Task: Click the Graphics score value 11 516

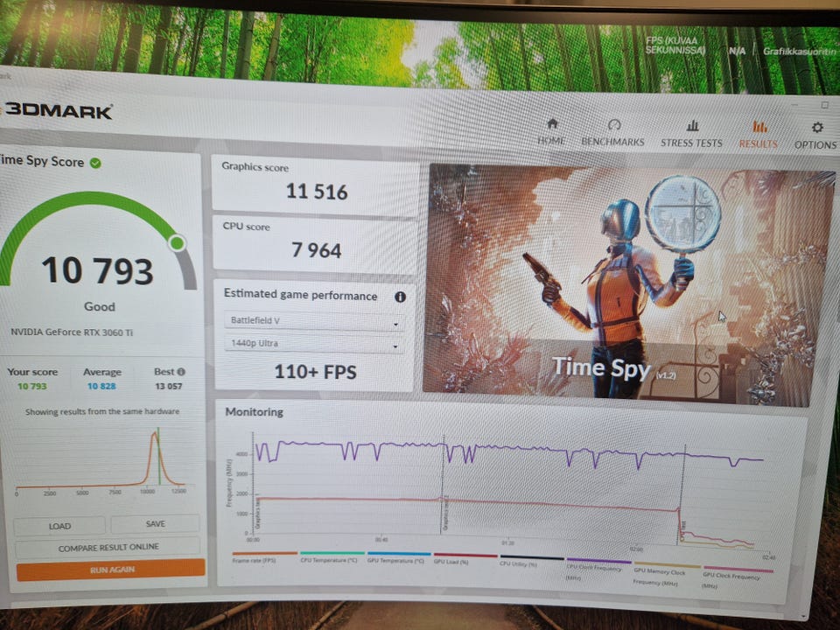Action: 316,192
